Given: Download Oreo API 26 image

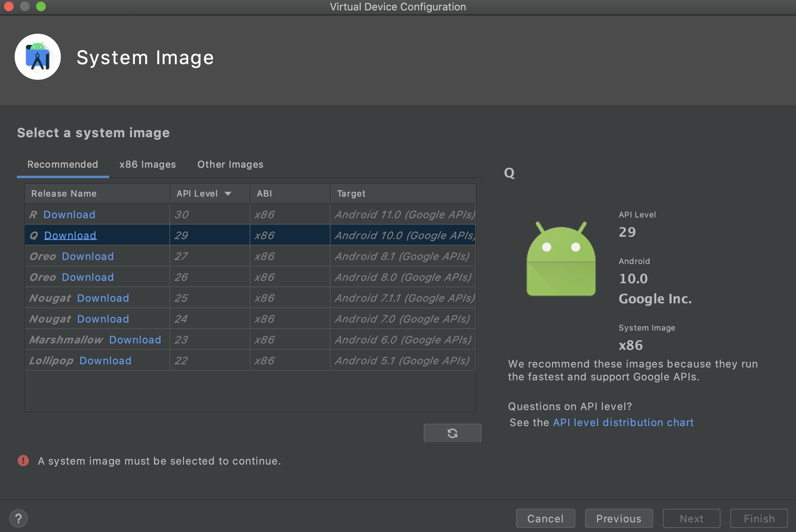Looking at the screenshot, I should [x=88, y=277].
